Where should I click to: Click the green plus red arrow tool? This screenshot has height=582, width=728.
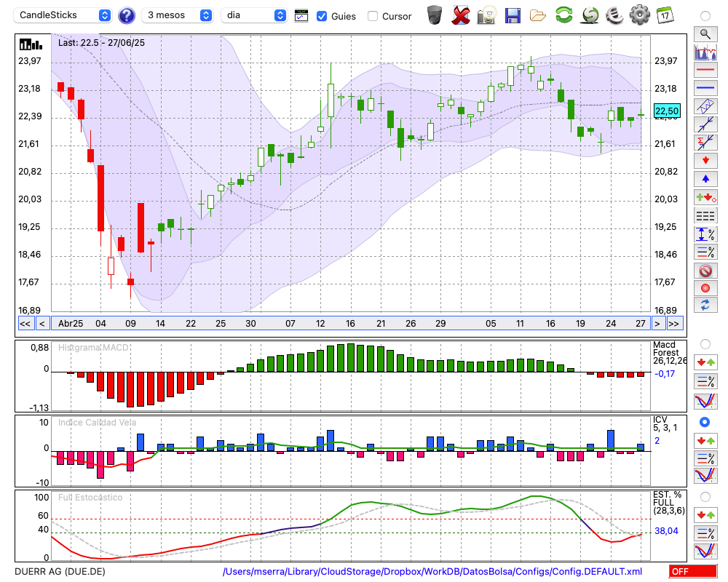pyautogui.click(x=705, y=198)
